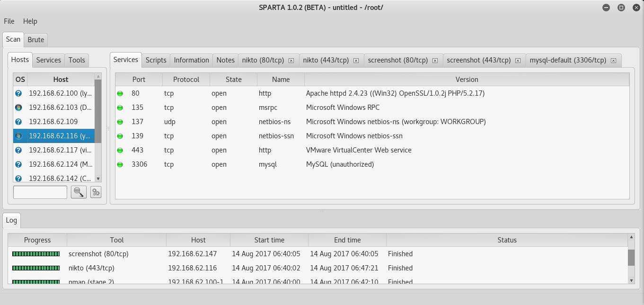
Task: Click green status dot for port 3306
Action: point(120,164)
